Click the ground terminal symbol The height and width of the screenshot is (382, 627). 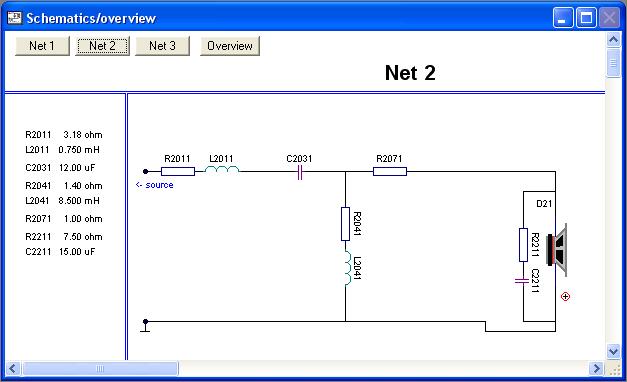click(x=146, y=326)
